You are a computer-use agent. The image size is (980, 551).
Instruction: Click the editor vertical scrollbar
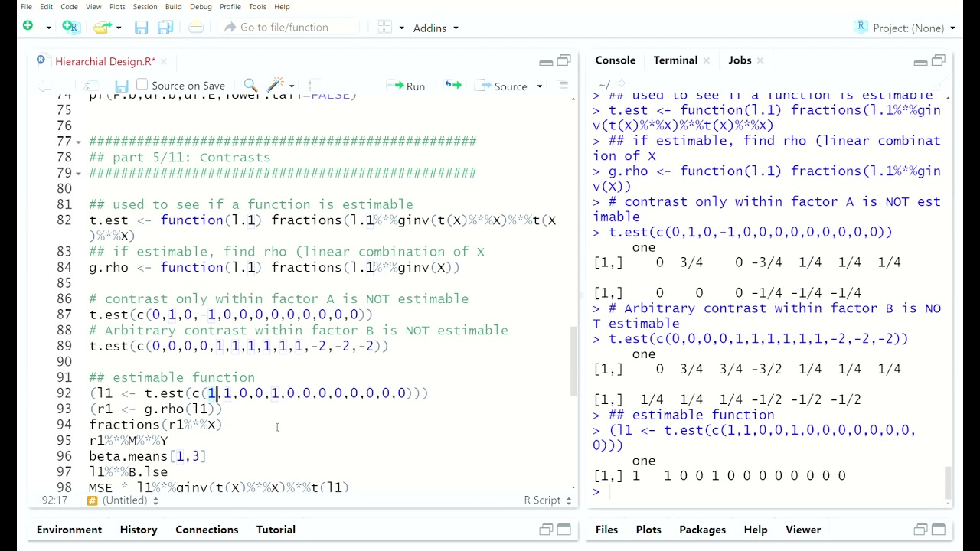pos(573,361)
